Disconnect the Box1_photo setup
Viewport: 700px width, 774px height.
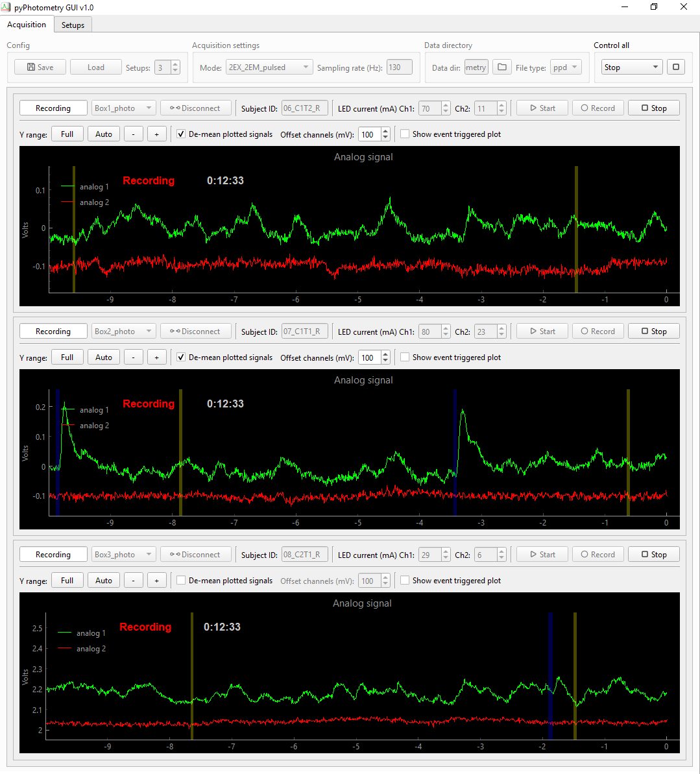click(195, 108)
